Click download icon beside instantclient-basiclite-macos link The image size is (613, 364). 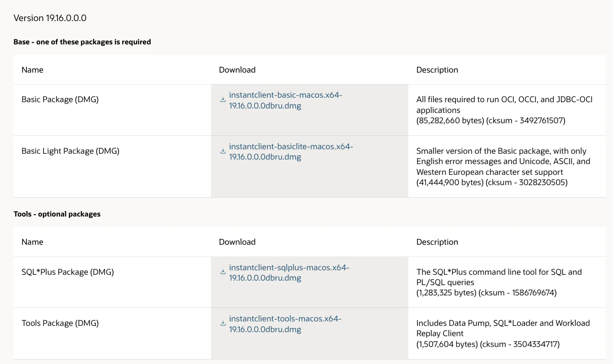point(223,151)
